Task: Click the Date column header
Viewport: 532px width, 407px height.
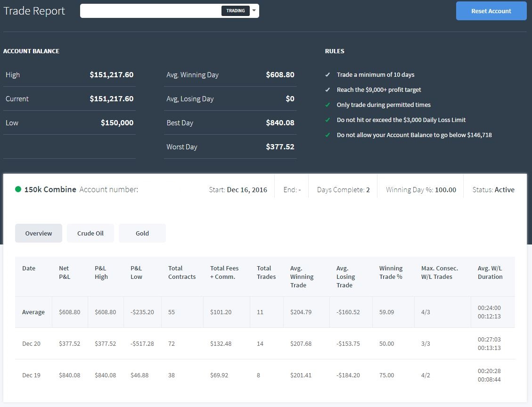Action: click(x=29, y=269)
